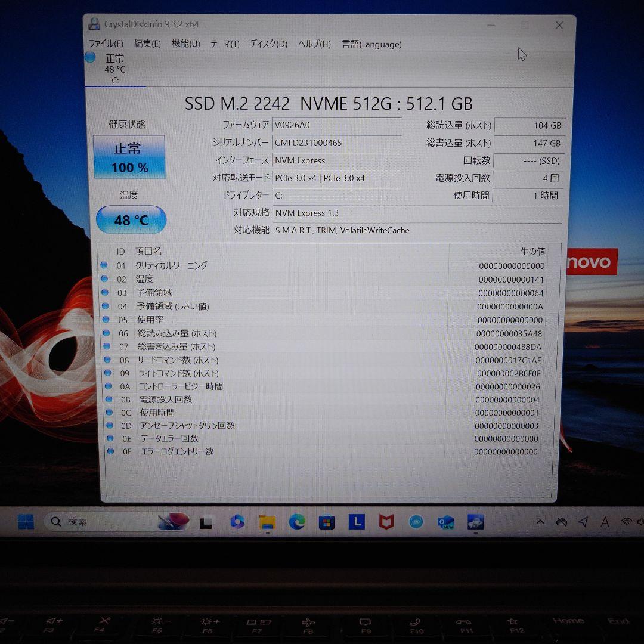Screen dimensions: 644x644
Task: Click the 正常 100% health status button
Action: click(129, 157)
